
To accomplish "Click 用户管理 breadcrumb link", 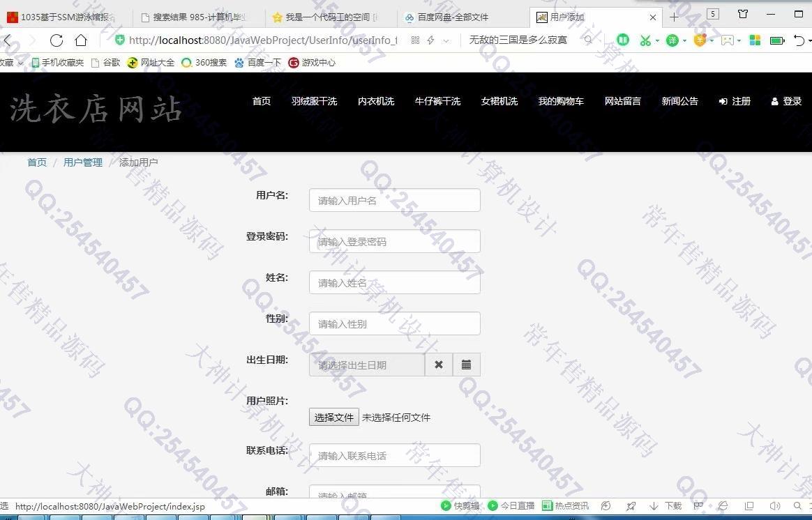I will (x=83, y=162).
